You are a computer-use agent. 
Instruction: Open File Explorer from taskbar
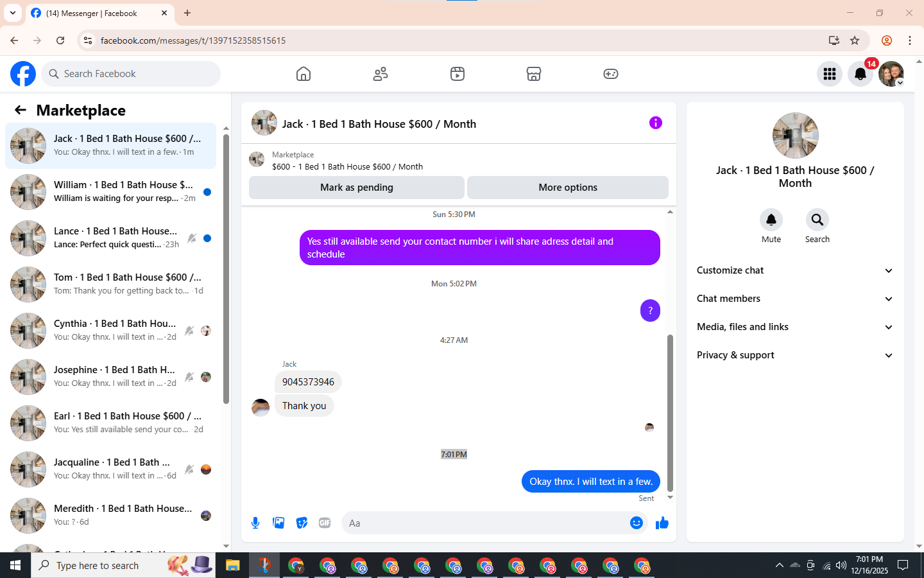232,565
